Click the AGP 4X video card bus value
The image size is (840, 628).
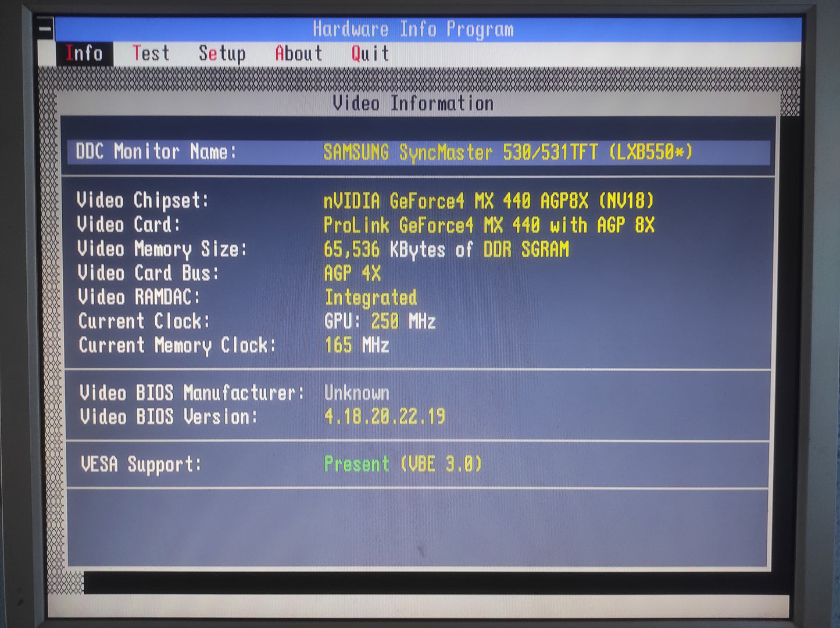pyautogui.click(x=352, y=273)
